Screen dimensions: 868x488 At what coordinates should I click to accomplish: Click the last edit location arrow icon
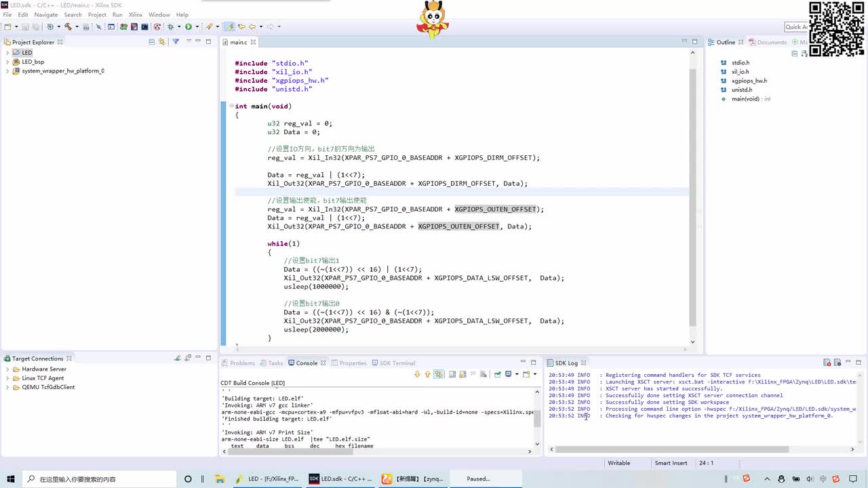click(241, 27)
